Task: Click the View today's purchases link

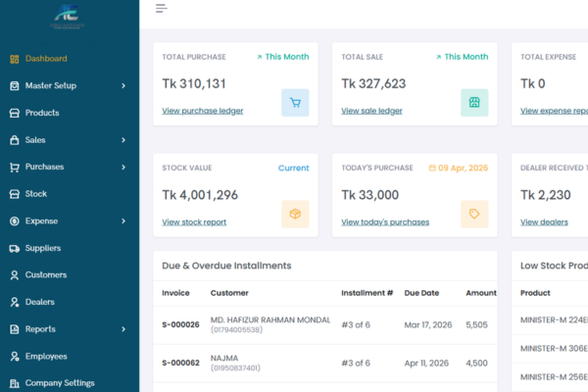Action: click(384, 222)
